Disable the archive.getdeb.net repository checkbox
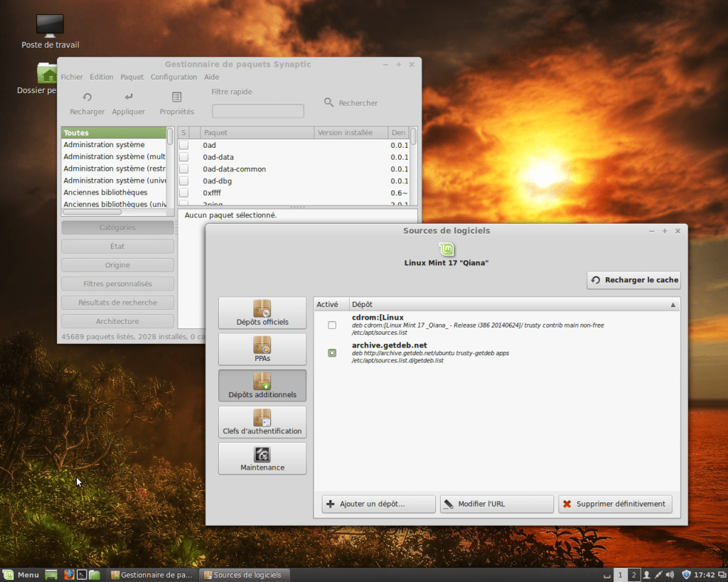The height and width of the screenshot is (582, 728). [332, 353]
